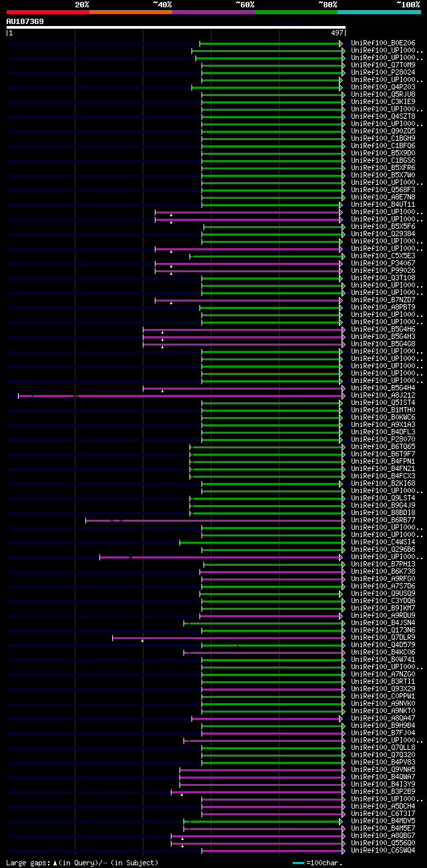
Task: Select the UniRef100_B5X5F6 label
Action: click(384, 227)
